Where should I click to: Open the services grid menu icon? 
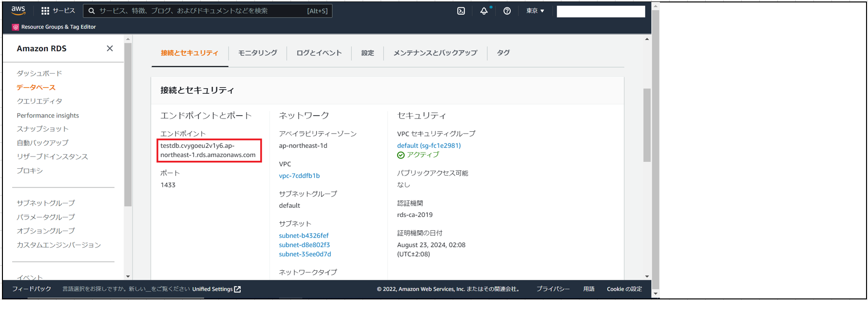[45, 11]
